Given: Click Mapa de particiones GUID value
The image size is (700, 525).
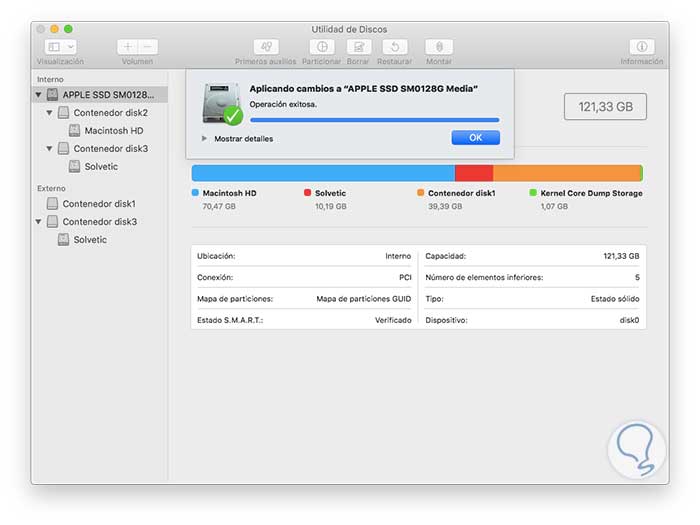Looking at the screenshot, I should point(364,299).
